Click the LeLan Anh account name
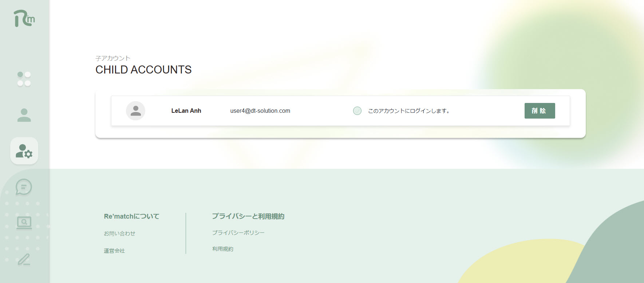The image size is (644, 283). tap(186, 111)
